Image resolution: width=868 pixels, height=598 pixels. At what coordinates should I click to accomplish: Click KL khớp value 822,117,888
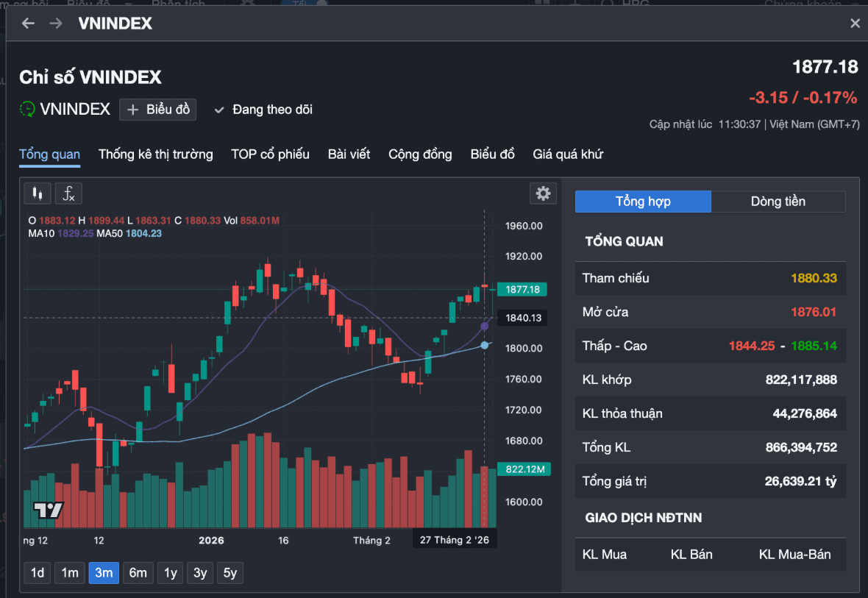pos(801,380)
